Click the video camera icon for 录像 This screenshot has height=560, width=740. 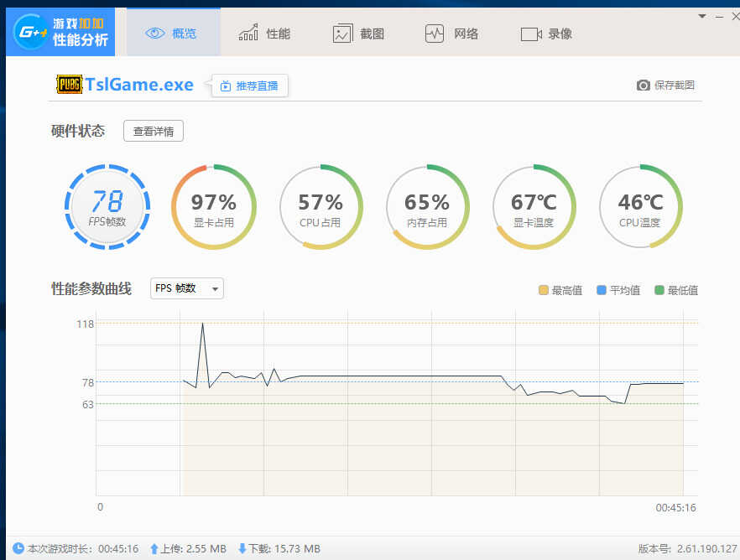531,34
